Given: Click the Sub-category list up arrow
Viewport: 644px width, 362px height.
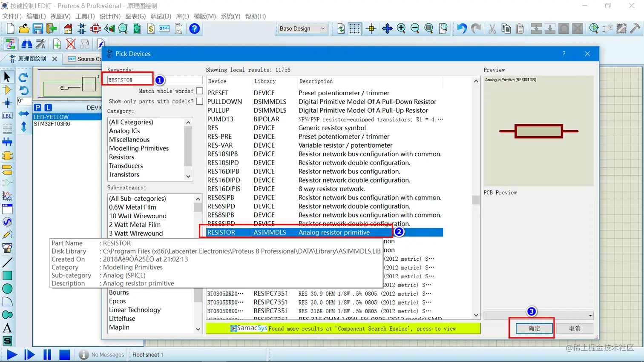Looking at the screenshot, I should (x=198, y=199).
